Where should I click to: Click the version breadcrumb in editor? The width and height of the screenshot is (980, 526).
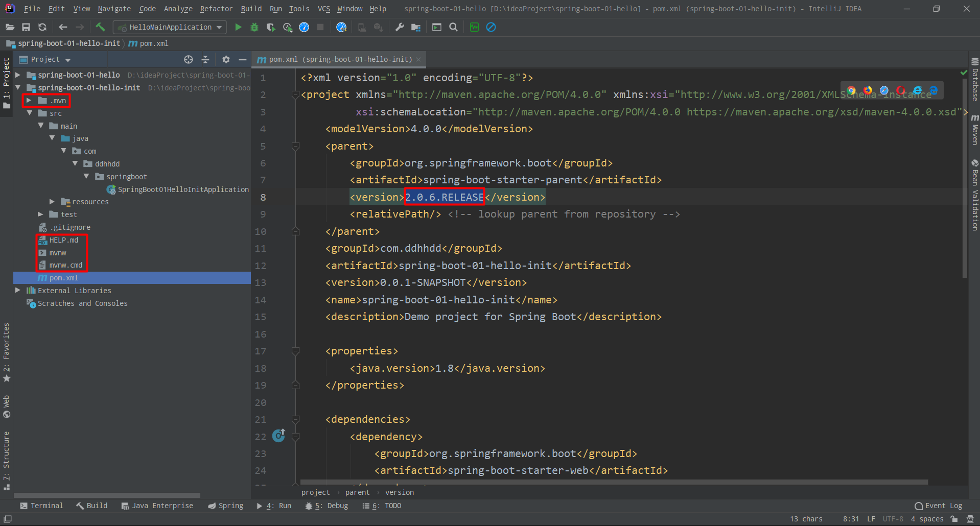[400, 492]
